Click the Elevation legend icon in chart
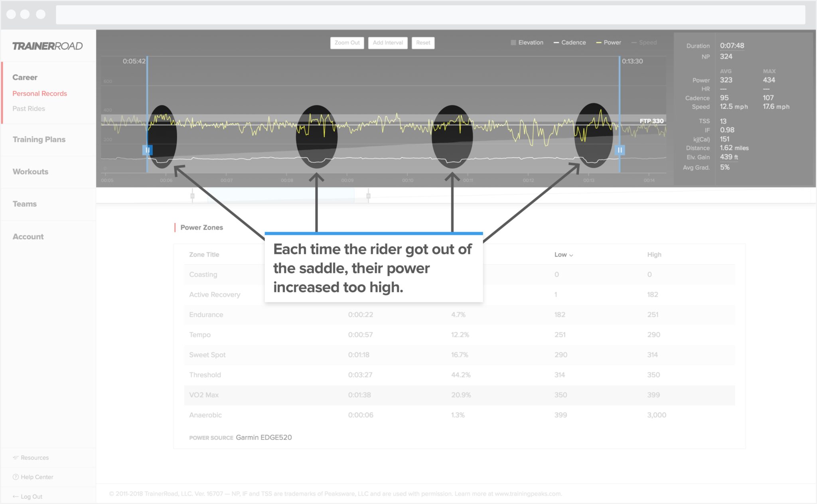The width and height of the screenshot is (817, 504). 506,43
